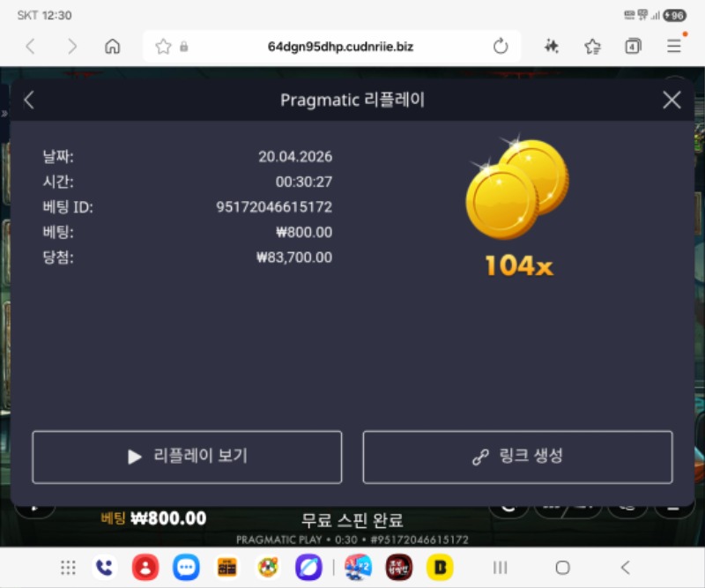Tap the recent apps navigation button
Screen dimensions: 705x588
(x=500, y=567)
